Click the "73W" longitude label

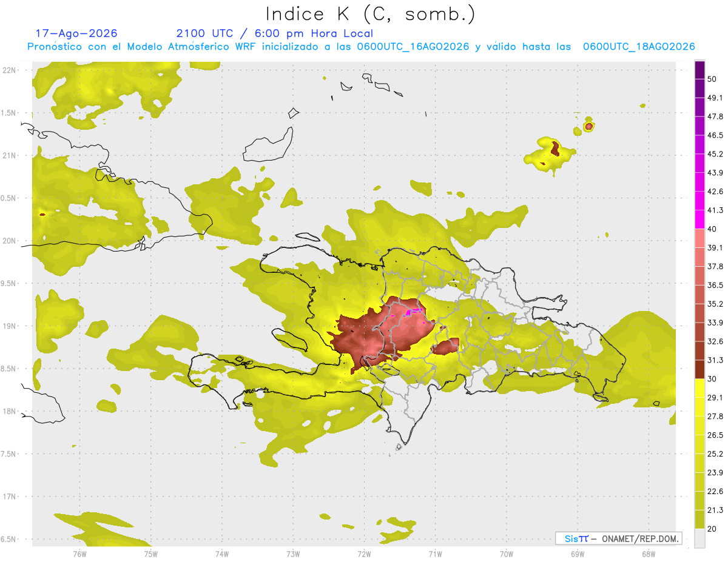(293, 554)
